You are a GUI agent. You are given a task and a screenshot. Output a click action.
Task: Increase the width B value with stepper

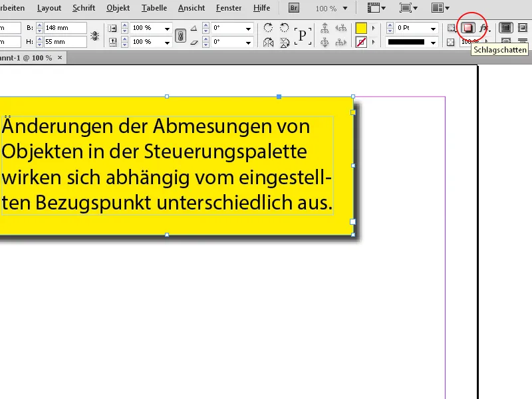(40, 25)
